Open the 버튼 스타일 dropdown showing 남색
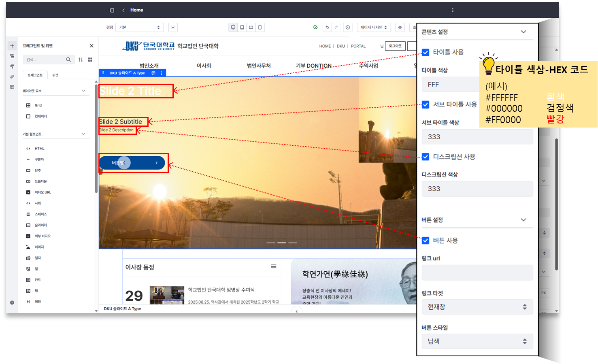This screenshot has height=364, width=598. pos(477,341)
